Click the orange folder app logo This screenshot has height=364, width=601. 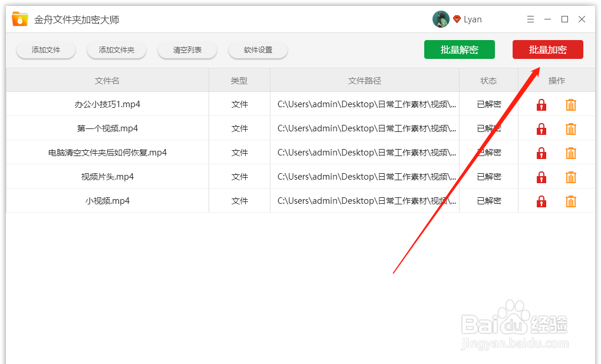tap(19, 18)
